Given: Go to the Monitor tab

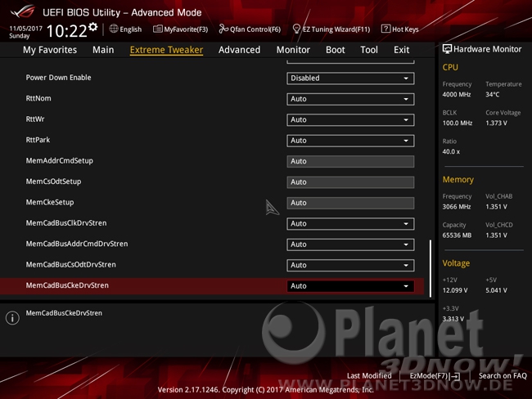Looking at the screenshot, I should click(x=293, y=50).
